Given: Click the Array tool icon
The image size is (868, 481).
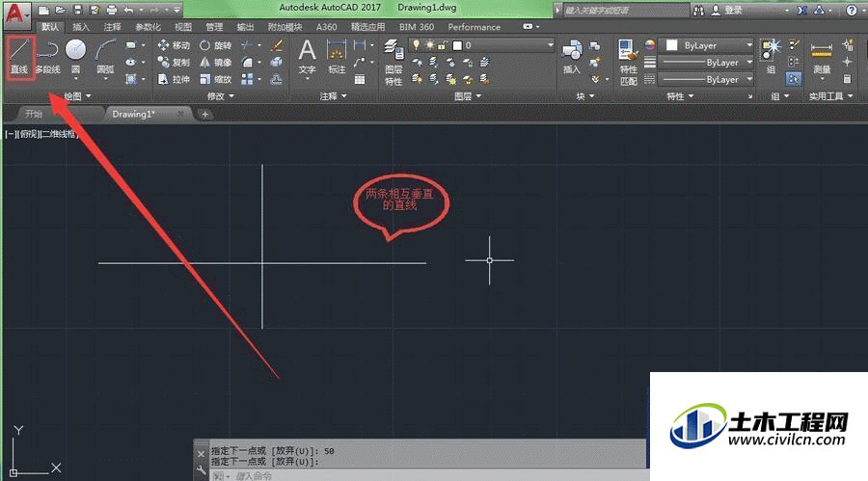Looking at the screenshot, I should [x=247, y=79].
